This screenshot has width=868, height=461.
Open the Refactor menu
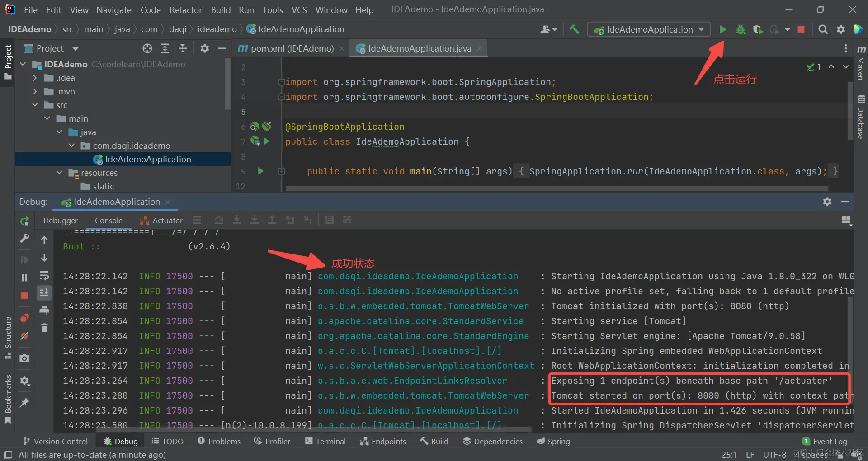(x=185, y=9)
